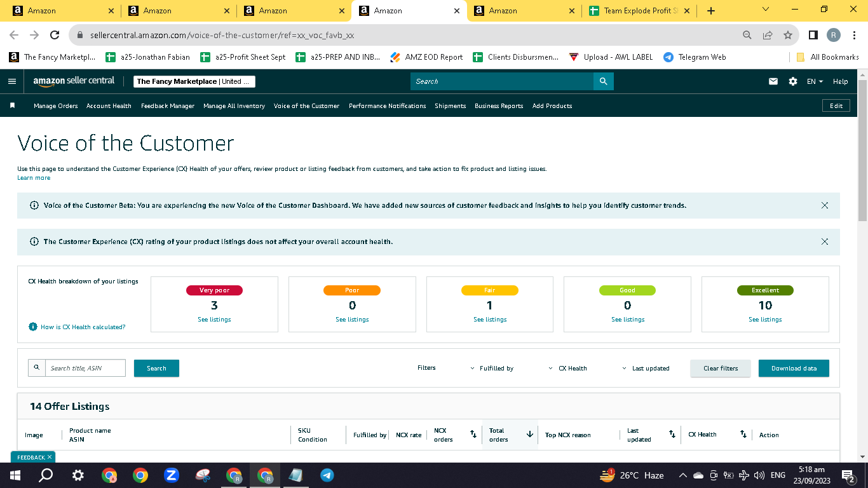Click the Chrome zoom magnifier icon in address bar
Image resolution: width=868 pixels, height=488 pixels.
click(747, 35)
